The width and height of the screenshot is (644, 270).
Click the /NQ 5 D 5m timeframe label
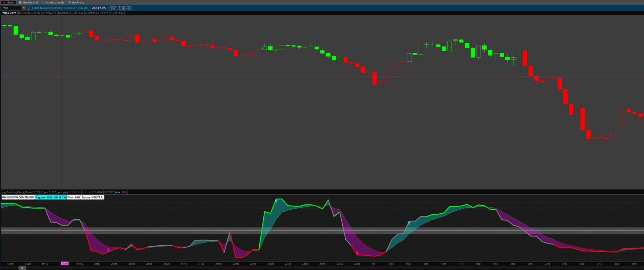pos(9,13)
